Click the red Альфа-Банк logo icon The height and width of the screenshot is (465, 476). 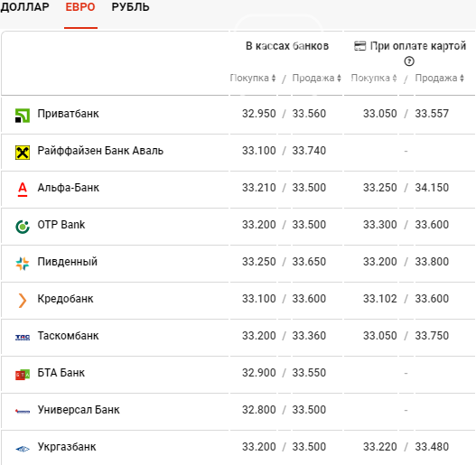click(x=23, y=190)
